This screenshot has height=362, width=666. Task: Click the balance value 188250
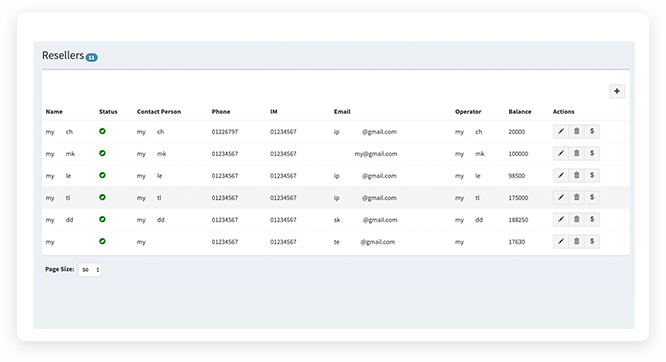pyautogui.click(x=518, y=220)
